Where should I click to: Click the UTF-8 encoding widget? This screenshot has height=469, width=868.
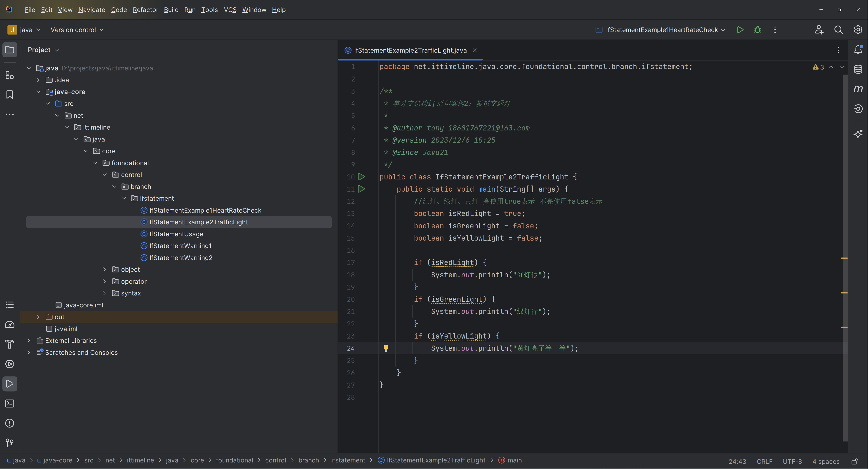point(792,461)
